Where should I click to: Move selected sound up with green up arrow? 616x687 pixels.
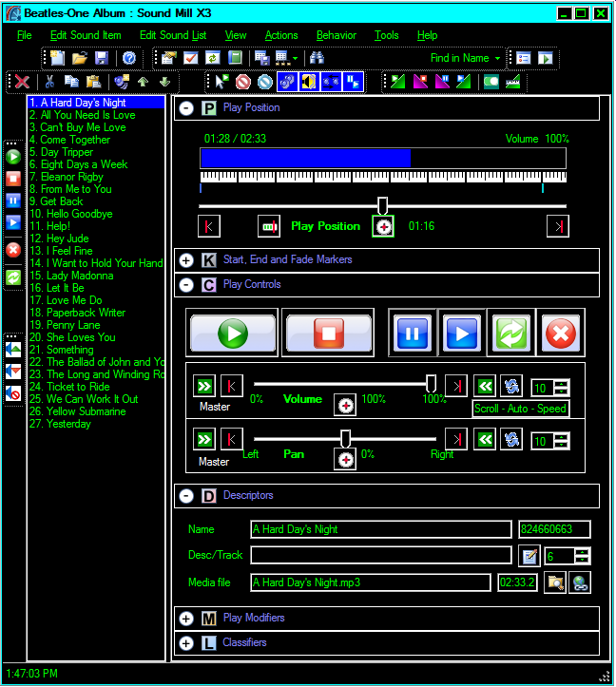point(143,82)
